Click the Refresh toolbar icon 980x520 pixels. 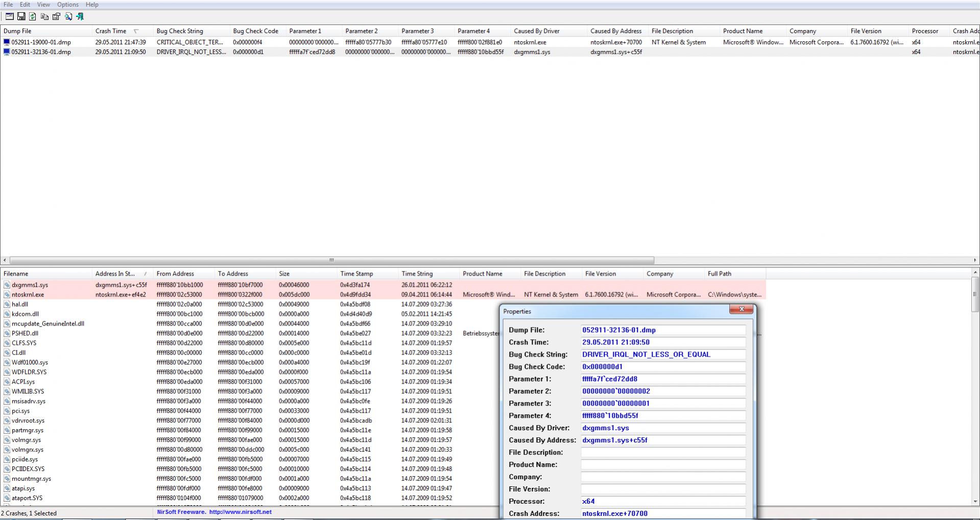click(x=33, y=16)
